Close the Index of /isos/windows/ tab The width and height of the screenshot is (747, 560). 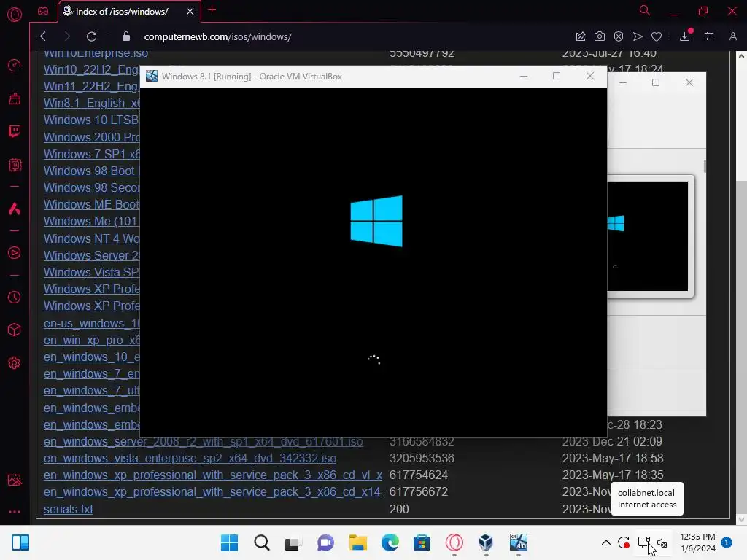coord(190,11)
